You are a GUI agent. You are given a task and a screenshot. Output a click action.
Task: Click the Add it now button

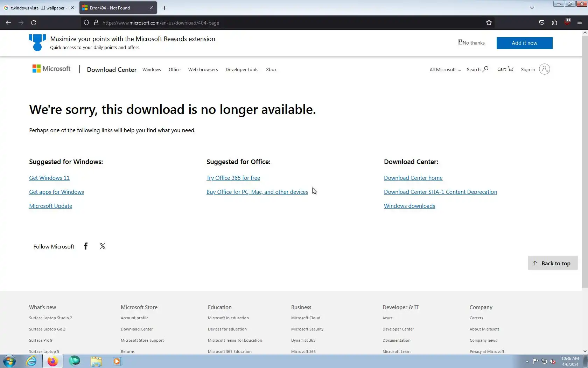tap(524, 43)
